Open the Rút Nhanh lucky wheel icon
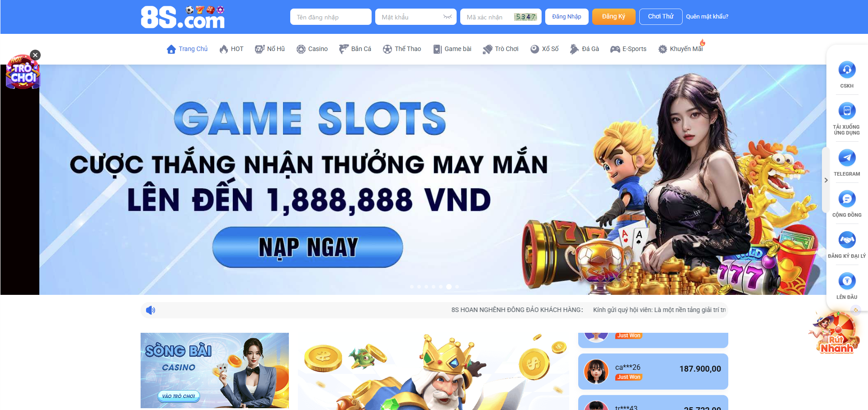 tap(835, 333)
